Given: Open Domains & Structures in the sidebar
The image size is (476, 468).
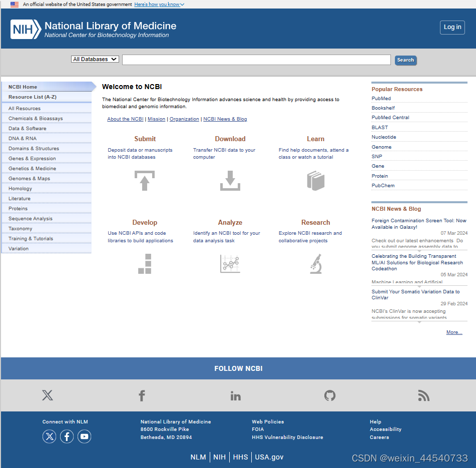Looking at the screenshot, I should [47, 149].
